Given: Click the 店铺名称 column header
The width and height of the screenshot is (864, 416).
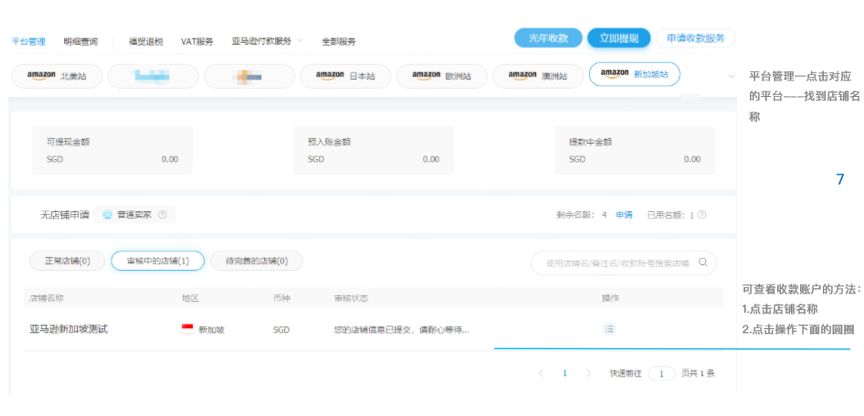Looking at the screenshot, I should [x=46, y=298].
